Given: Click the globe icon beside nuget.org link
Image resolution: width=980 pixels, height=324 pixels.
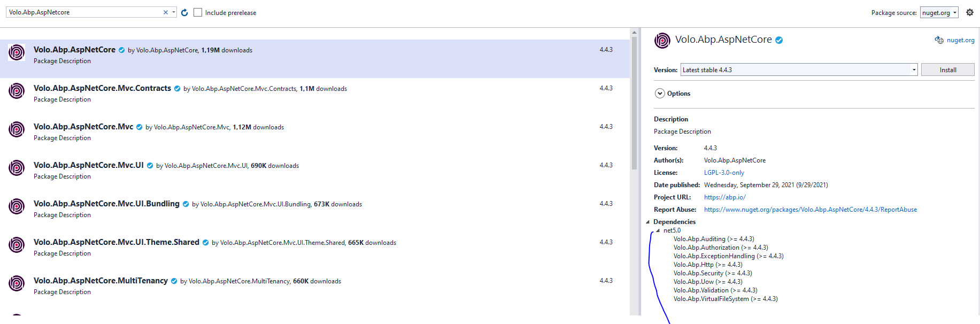Looking at the screenshot, I should [939, 40].
